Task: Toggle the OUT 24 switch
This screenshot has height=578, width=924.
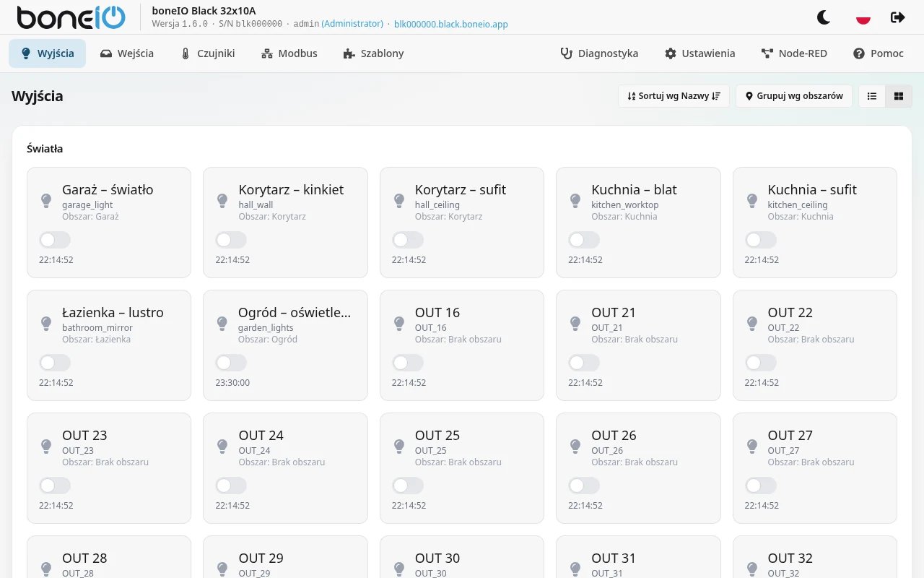Action: (231, 486)
